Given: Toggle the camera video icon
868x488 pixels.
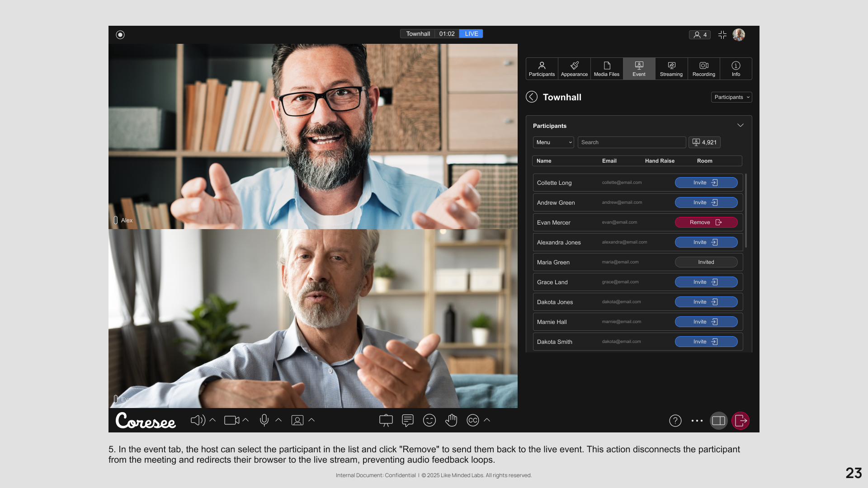Looking at the screenshot, I should point(231,420).
